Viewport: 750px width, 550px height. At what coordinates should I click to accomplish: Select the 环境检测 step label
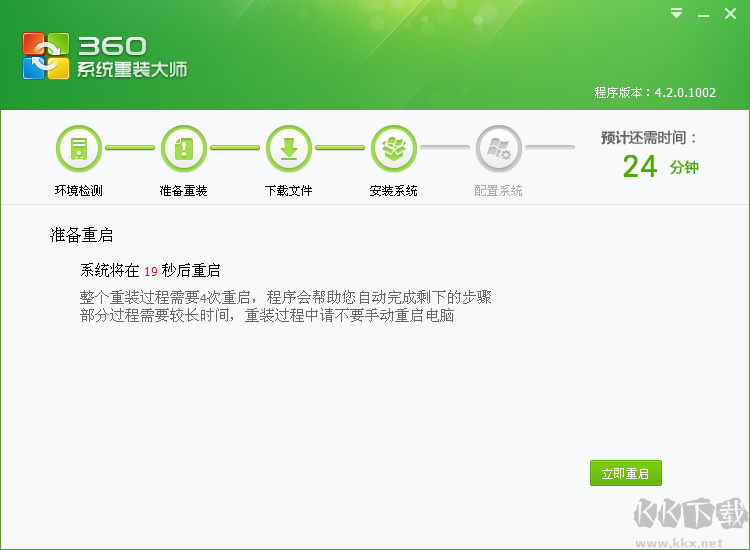(78, 191)
